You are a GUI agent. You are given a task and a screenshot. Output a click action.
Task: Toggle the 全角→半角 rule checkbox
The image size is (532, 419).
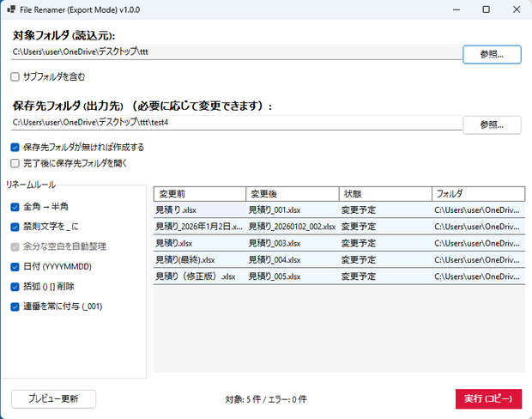(15, 207)
